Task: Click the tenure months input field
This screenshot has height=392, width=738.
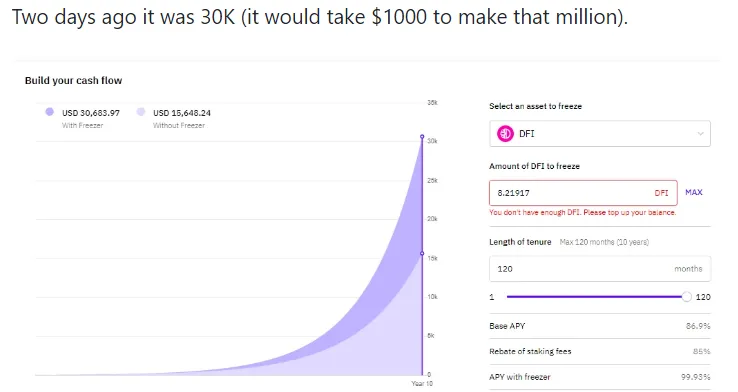Action: 600,269
